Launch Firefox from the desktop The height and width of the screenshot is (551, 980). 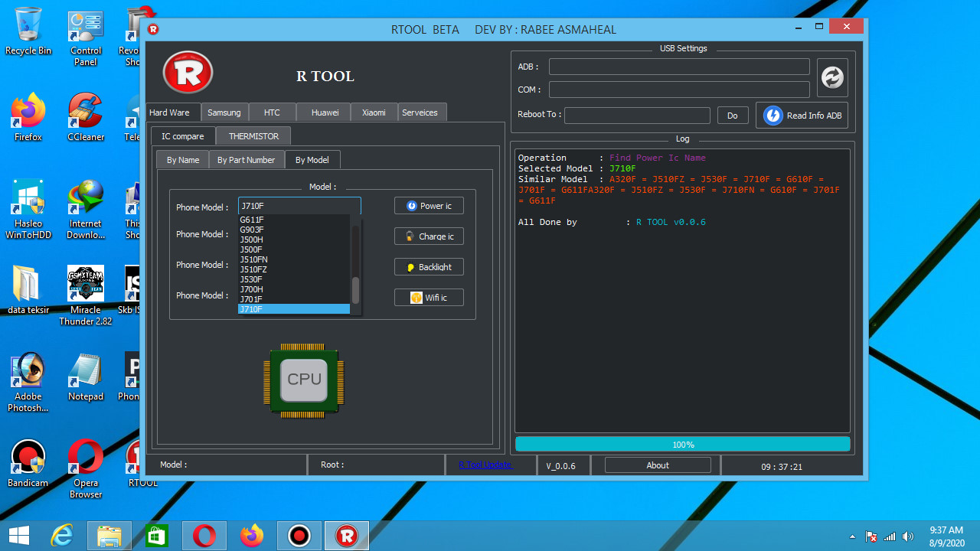28,118
